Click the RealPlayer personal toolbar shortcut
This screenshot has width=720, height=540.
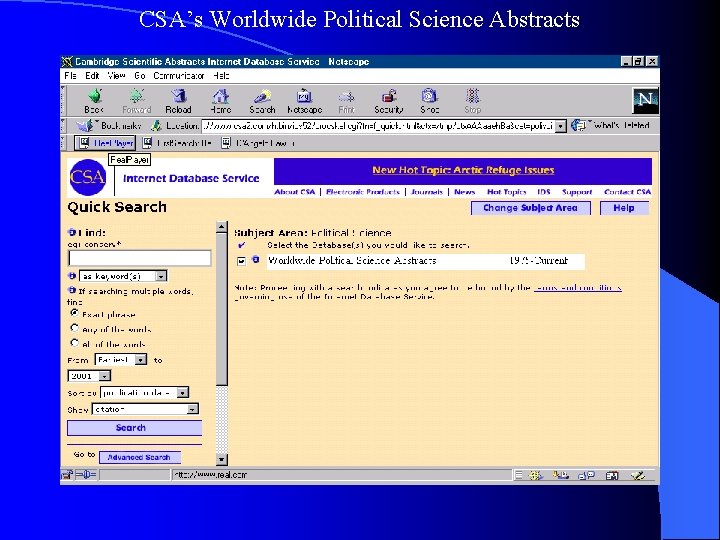pyautogui.click(x=105, y=143)
